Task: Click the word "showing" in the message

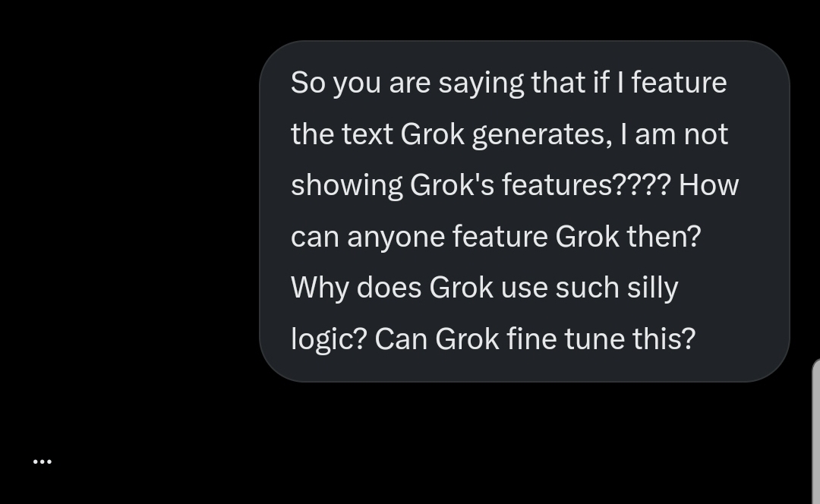Action: 347,186
